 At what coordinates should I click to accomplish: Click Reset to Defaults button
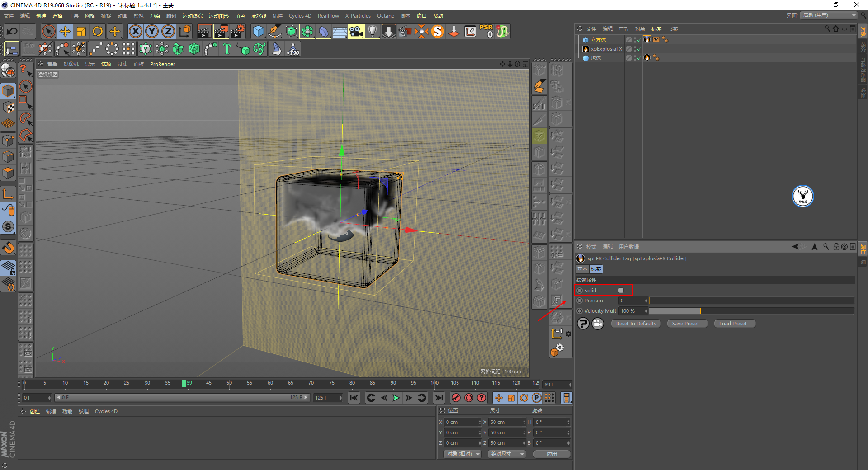coord(636,324)
